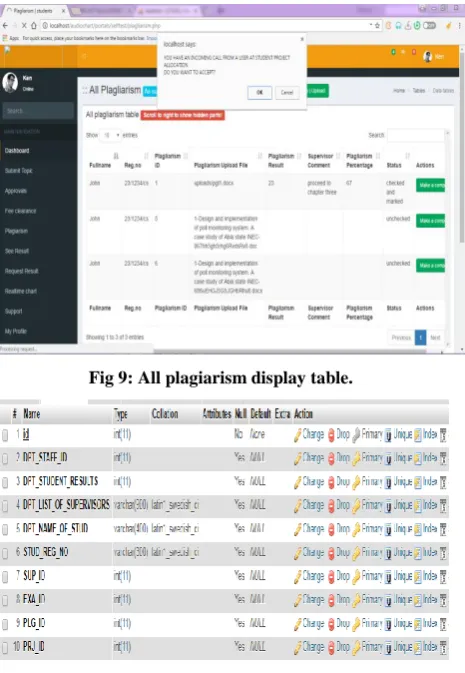Tick the checkbox for DFT_NAME_OF_STUD
The image size is (465, 673).
pos(5,530)
